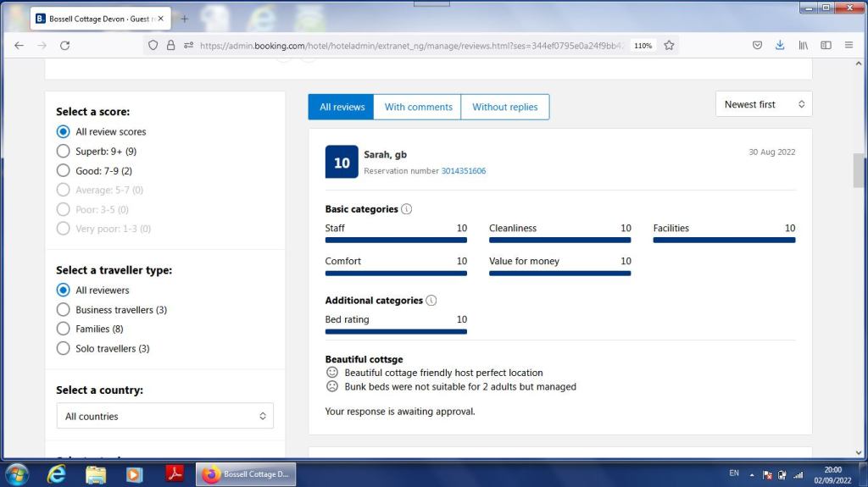Image resolution: width=868 pixels, height=487 pixels.
Task: Open the Firefox hamburger menu
Action: click(x=849, y=46)
